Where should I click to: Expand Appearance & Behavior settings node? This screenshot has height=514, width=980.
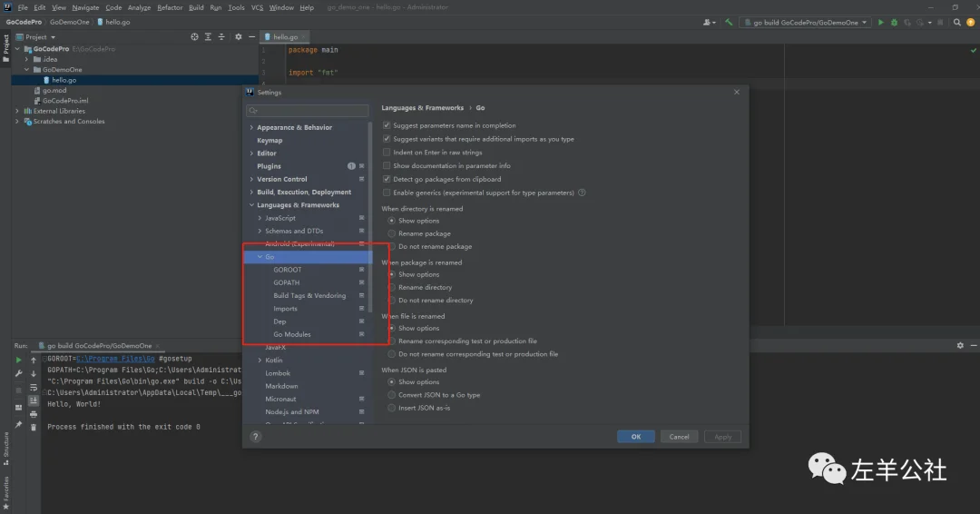click(252, 127)
